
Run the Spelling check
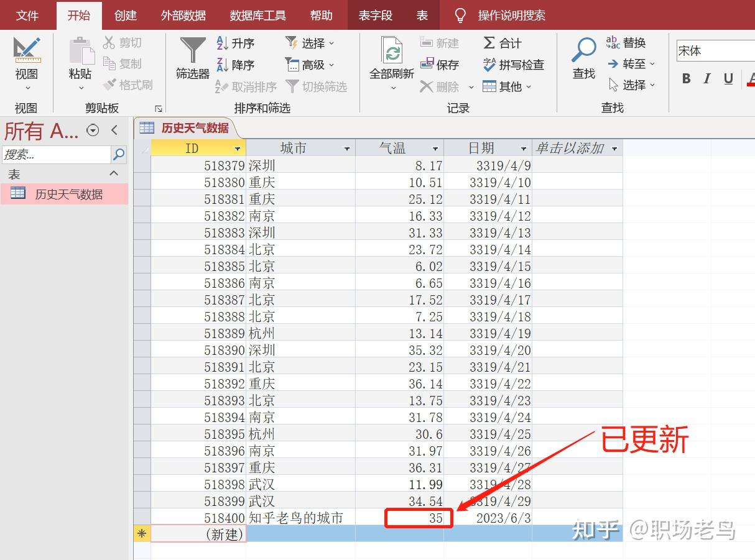pyautogui.click(x=513, y=64)
